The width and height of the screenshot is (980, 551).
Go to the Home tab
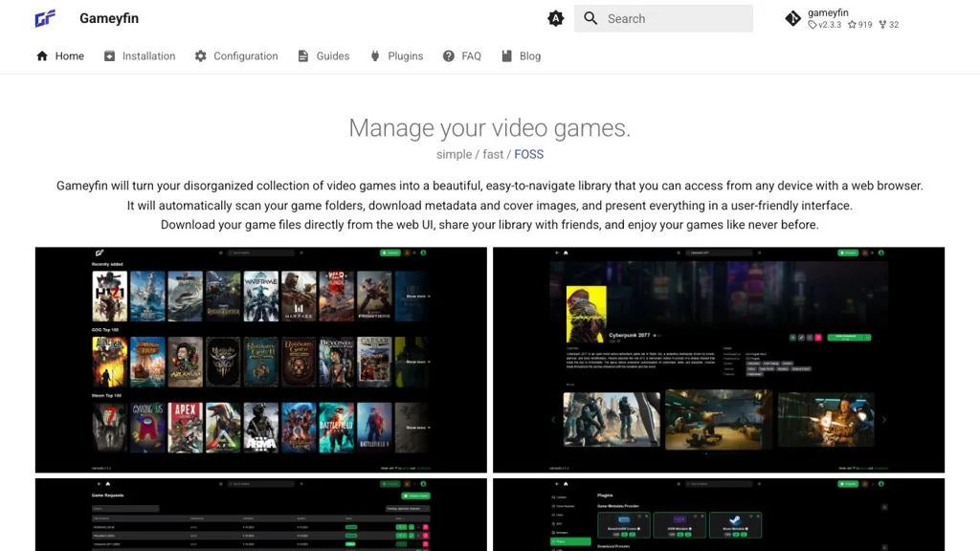pos(60,55)
